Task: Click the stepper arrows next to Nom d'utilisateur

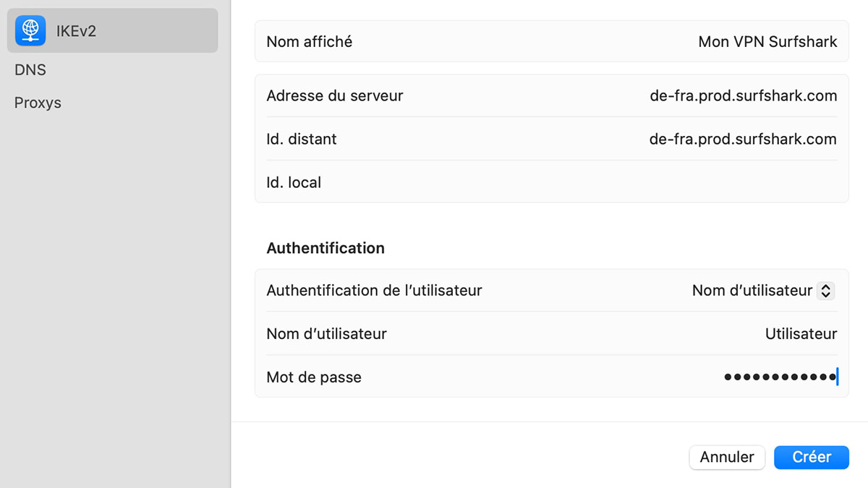Action: (x=825, y=290)
